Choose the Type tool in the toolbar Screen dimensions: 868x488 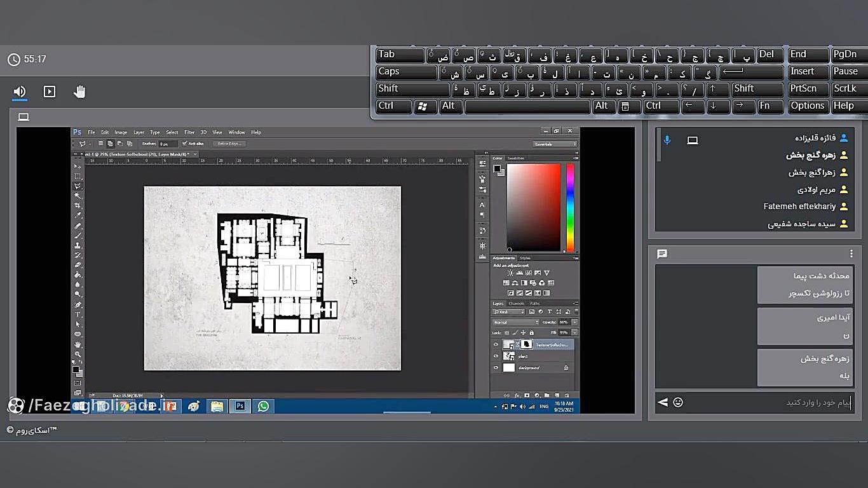(78, 315)
